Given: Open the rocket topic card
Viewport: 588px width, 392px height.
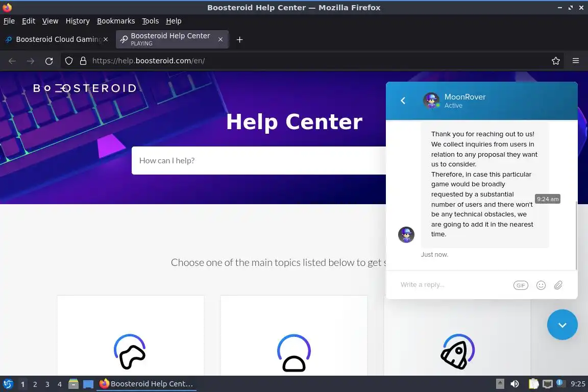Looking at the screenshot, I should pos(457,337).
